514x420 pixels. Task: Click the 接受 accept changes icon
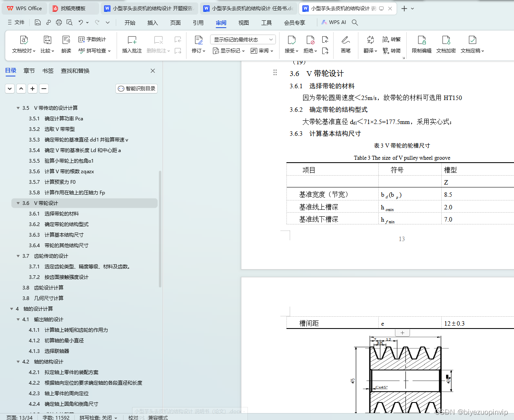coord(291,40)
